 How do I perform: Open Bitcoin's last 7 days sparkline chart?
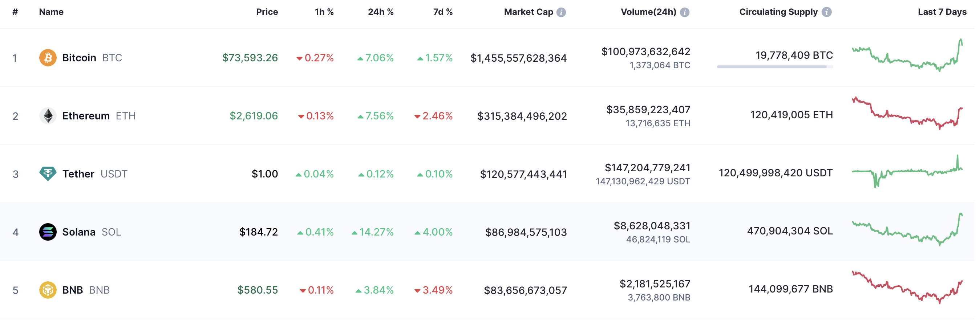point(907,55)
